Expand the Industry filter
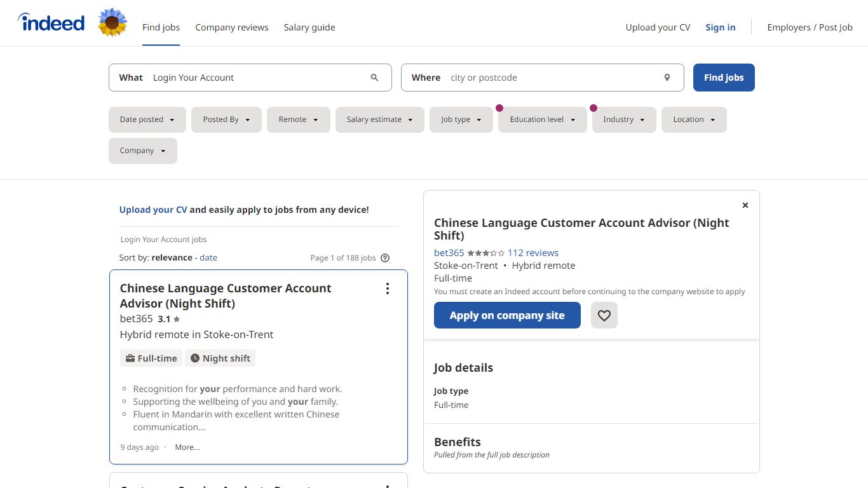 tap(624, 119)
